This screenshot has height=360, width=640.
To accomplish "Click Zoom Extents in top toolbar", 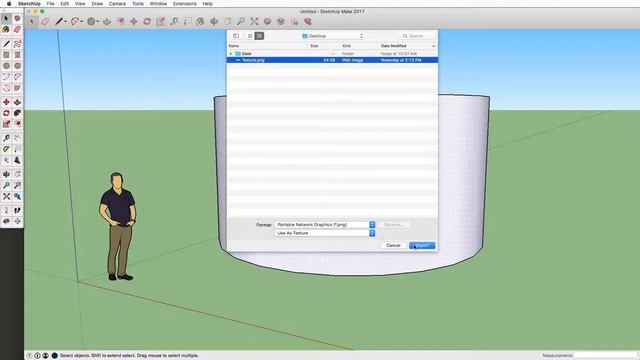I will [x=254, y=21].
